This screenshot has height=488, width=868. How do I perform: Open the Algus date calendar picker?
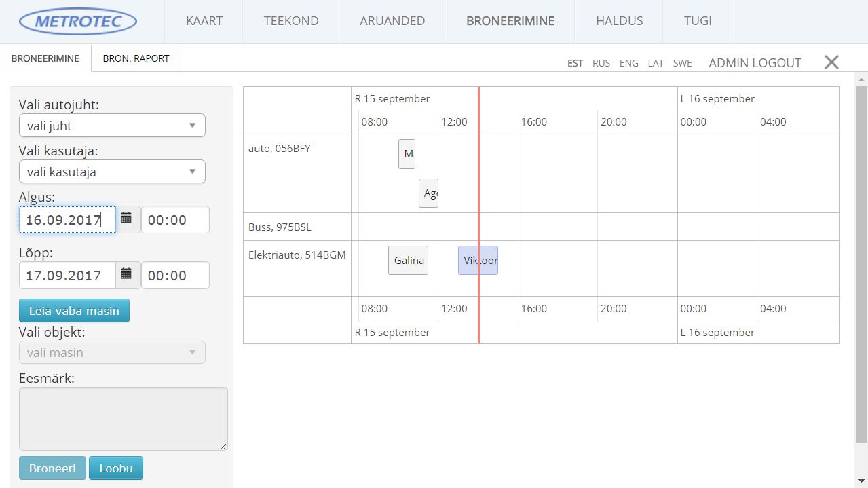[x=127, y=219]
